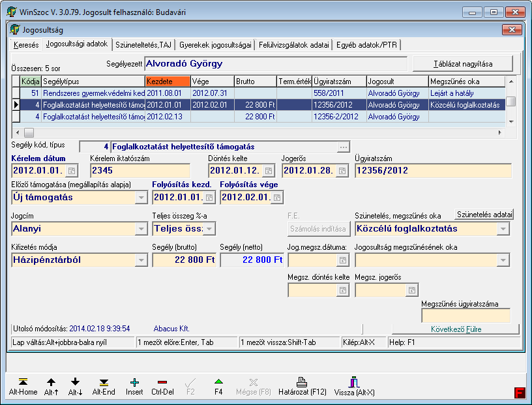Click table vertical scrollbar up arrow
The image size is (532, 405).
[511, 82]
